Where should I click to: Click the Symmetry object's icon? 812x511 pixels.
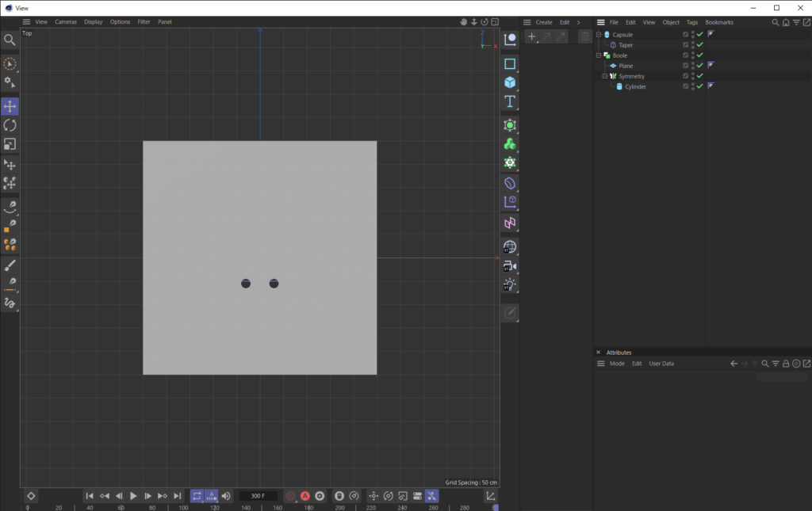[x=611, y=76]
